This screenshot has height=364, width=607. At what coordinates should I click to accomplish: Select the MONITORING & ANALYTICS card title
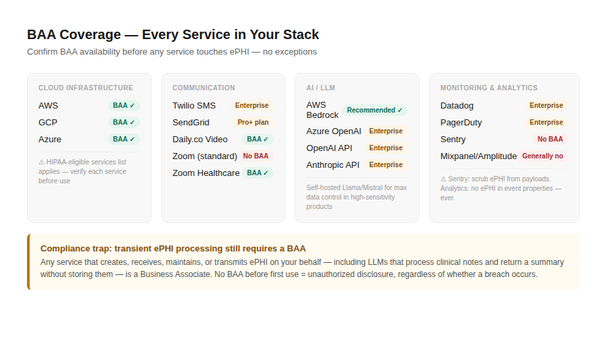pyautogui.click(x=488, y=88)
